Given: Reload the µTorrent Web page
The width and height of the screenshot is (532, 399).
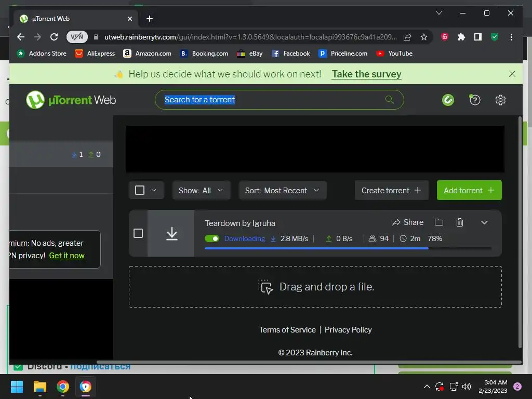Looking at the screenshot, I should click(54, 37).
